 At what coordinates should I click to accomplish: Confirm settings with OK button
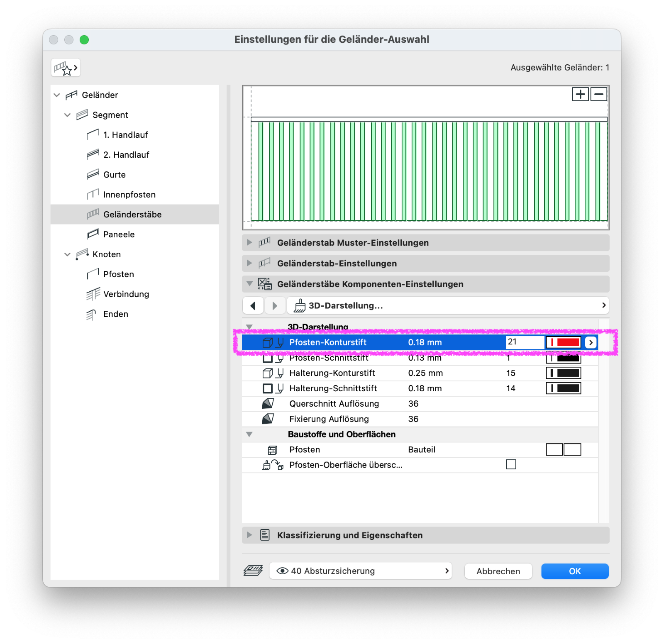[x=575, y=571]
